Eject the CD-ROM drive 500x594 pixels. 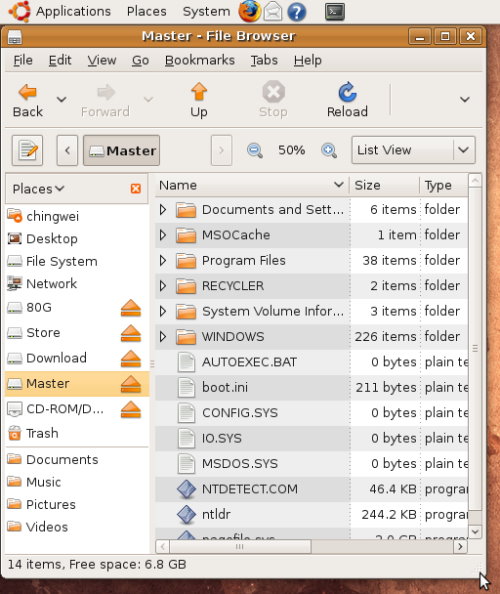[131, 410]
